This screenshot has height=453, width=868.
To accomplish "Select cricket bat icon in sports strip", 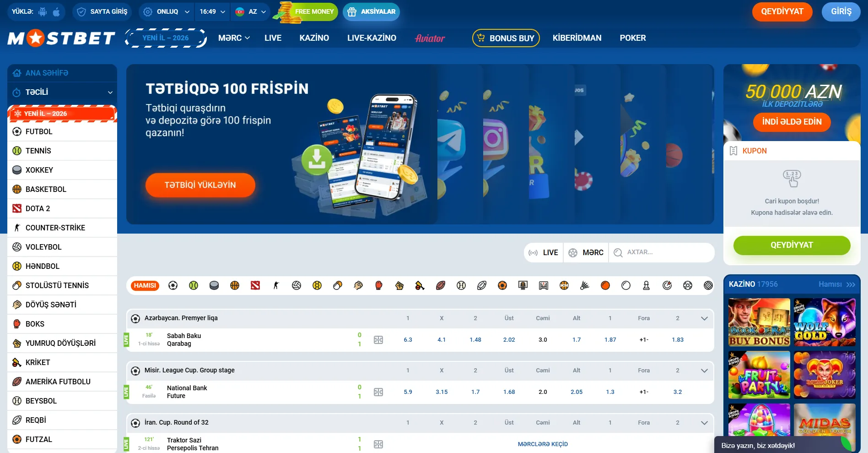I will coord(420,285).
